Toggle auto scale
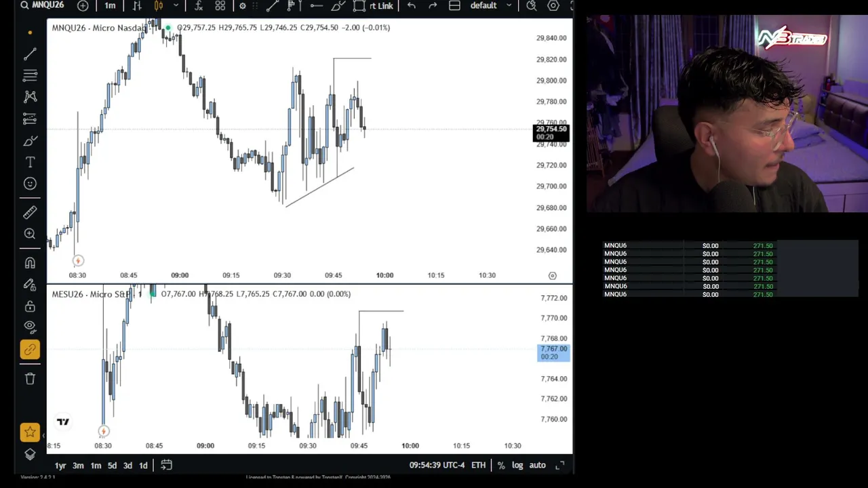 (537, 465)
